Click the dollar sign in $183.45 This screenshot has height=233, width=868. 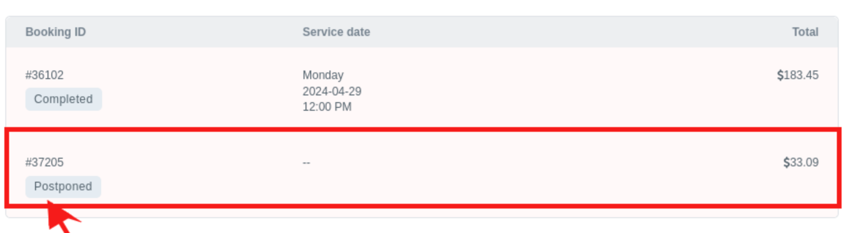(x=780, y=75)
